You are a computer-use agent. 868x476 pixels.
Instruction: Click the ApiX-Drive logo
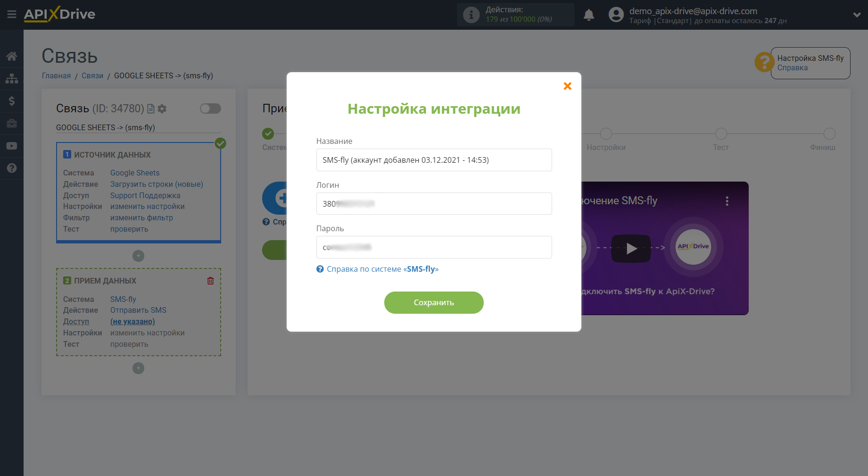pyautogui.click(x=59, y=14)
